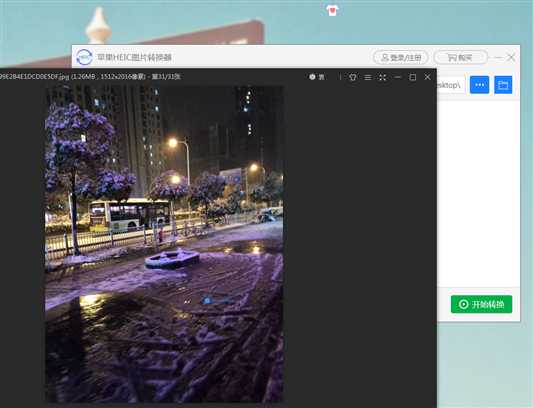Image resolution: width=533 pixels, height=408 pixels.
Task: Click the skin theme shirt icon in viewer
Action: (x=353, y=77)
